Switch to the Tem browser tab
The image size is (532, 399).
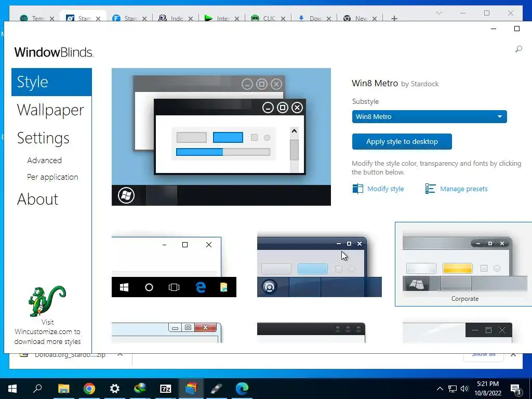click(33, 18)
